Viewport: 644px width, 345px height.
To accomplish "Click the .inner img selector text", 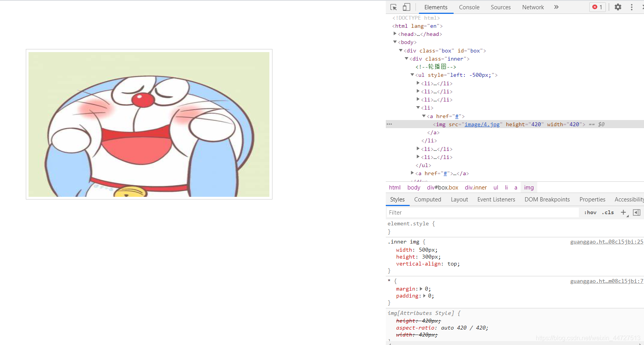I will 404,242.
